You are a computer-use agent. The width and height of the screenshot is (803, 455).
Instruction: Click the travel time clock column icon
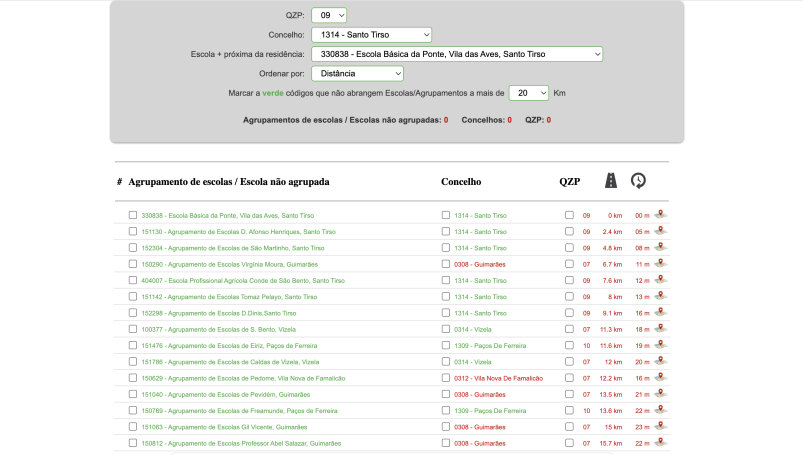click(x=638, y=181)
